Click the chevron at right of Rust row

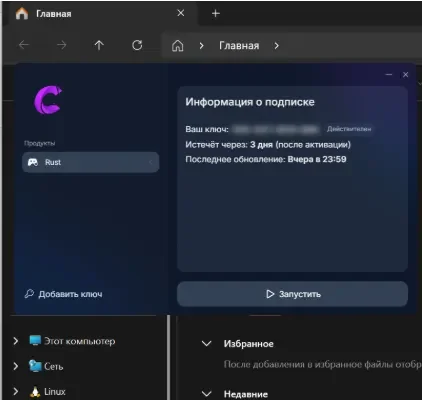tap(150, 162)
